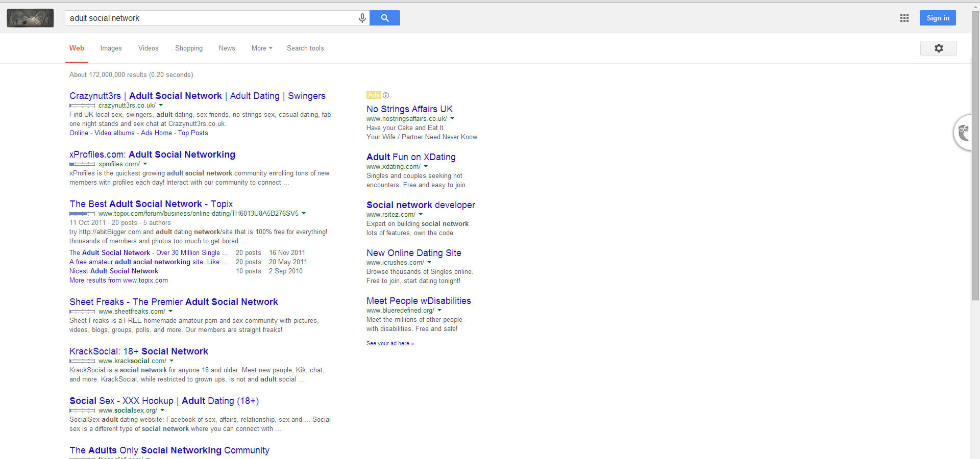Screen dimensions: 980x459
Task: Open the Top Posts sitelink
Action: click(x=193, y=133)
